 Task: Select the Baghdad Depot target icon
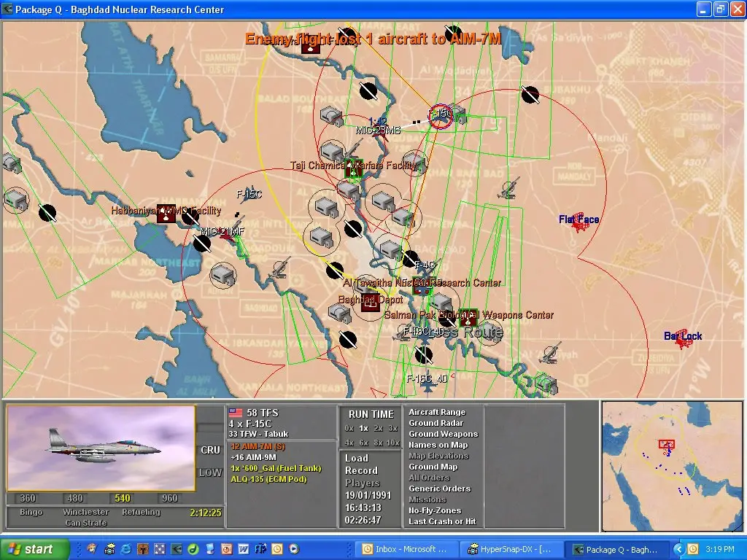tap(371, 301)
